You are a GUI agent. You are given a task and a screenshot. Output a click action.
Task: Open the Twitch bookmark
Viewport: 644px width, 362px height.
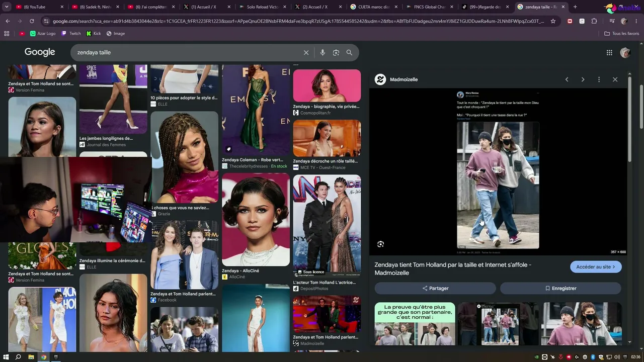71,33
